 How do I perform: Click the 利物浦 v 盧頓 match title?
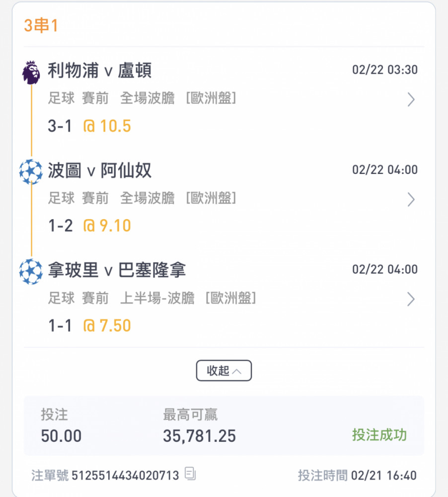coord(99,71)
